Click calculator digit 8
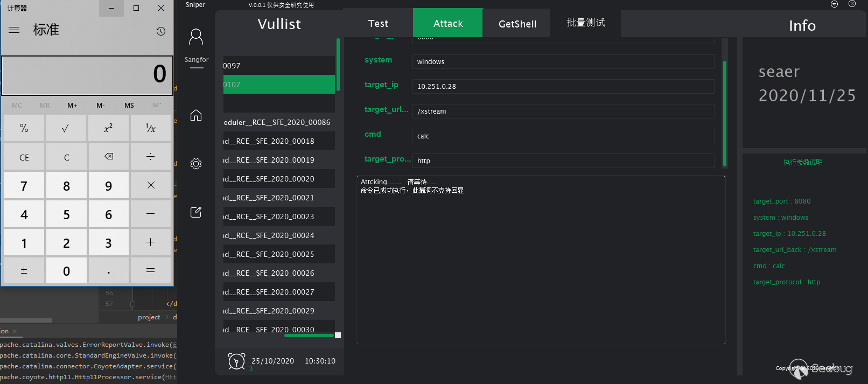 (66, 185)
